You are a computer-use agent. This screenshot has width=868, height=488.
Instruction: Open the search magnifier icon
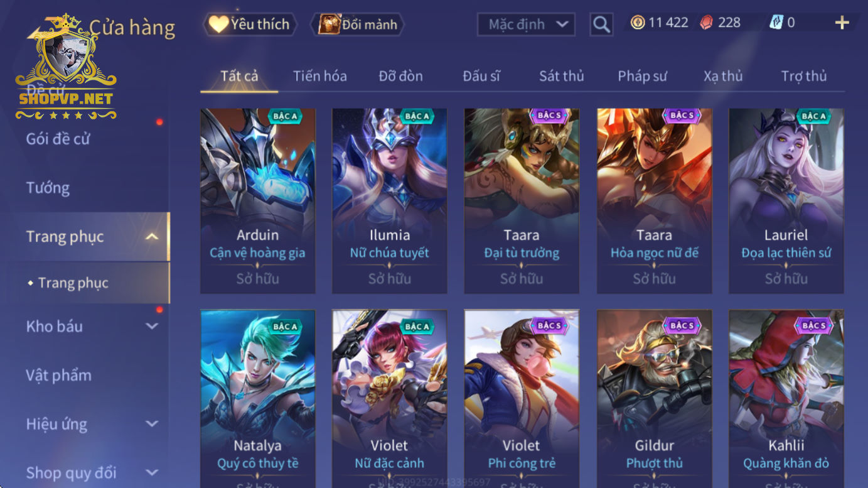pos(601,24)
